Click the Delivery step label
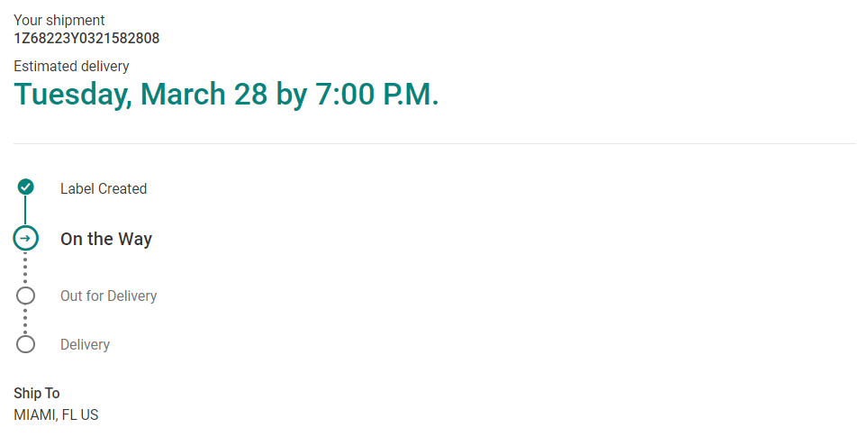The width and height of the screenshot is (868, 437). click(85, 345)
